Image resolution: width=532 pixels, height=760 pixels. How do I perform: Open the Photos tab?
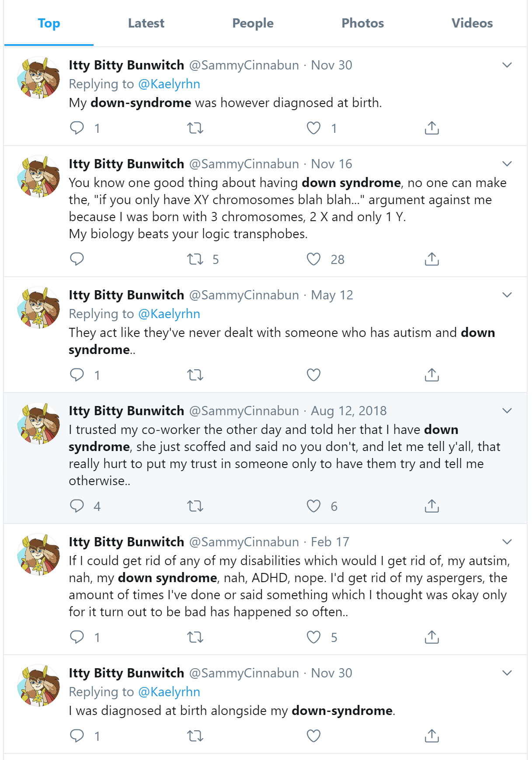[362, 23]
